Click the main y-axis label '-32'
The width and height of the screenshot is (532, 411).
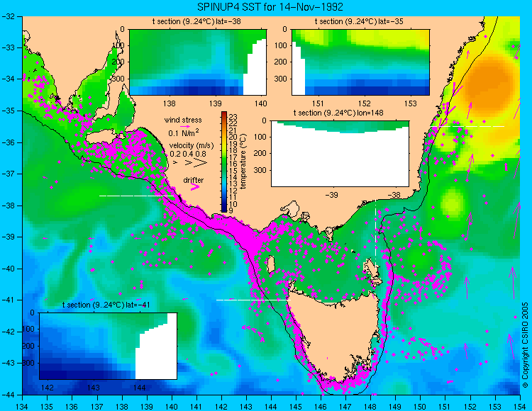click(9, 16)
